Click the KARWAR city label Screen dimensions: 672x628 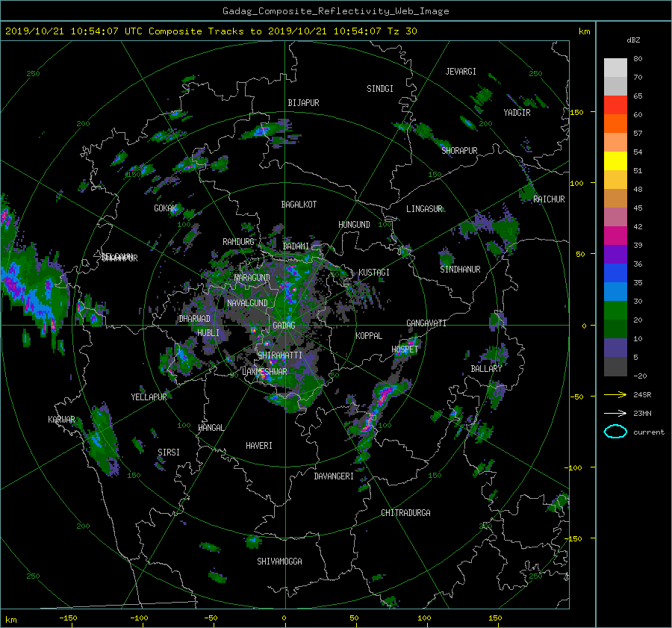[61, 419]
